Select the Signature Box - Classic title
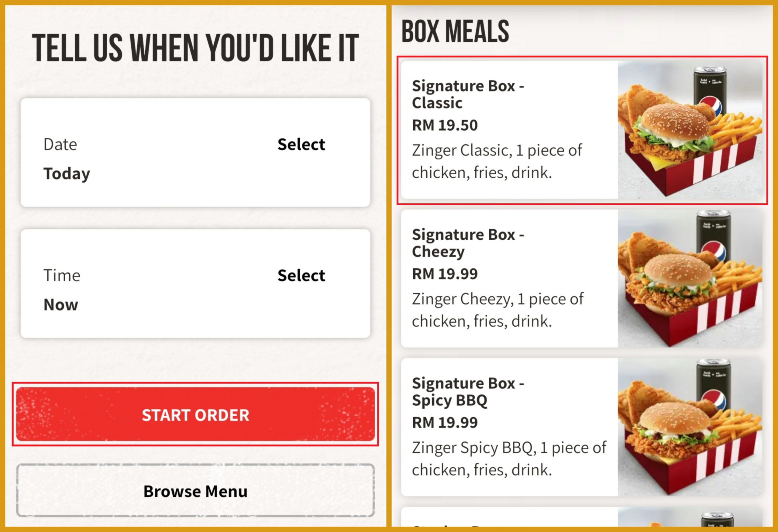Viewport: 778px width, 532px height. point(468,94)
